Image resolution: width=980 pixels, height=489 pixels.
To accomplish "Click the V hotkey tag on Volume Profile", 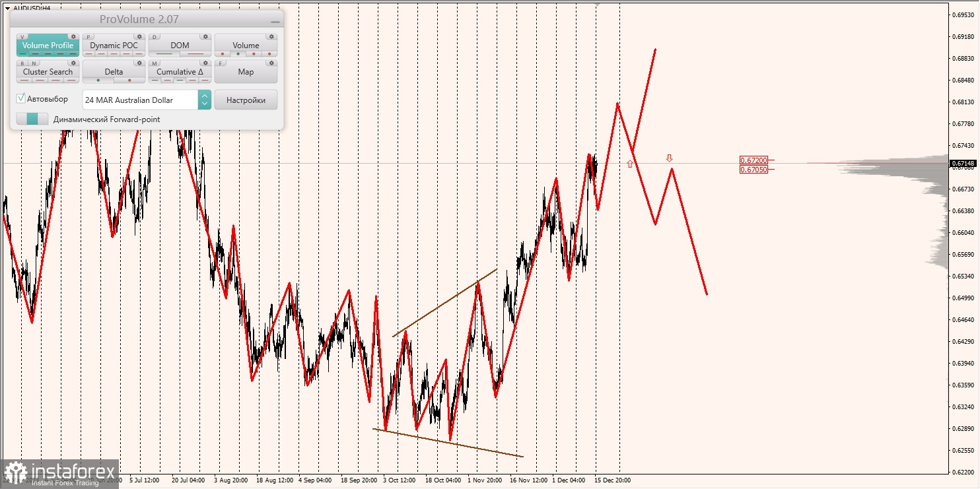I will (23, 37).
